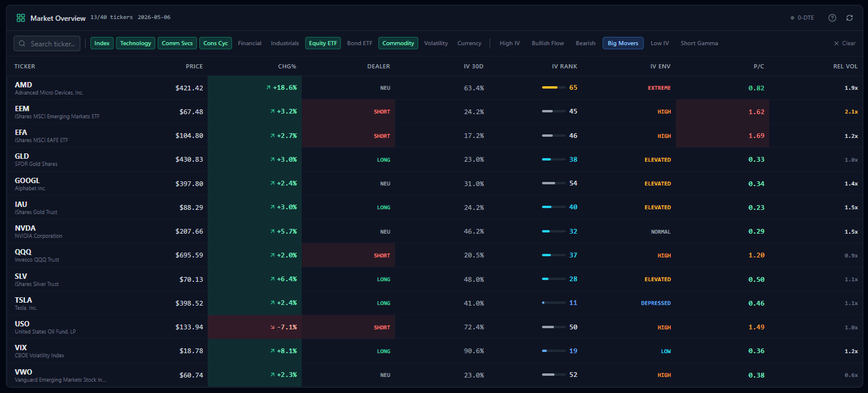This screenshot has width=868, height=393.
Task: Click the 2.1x rel vol for EEM
Action: tap(851, 112)
